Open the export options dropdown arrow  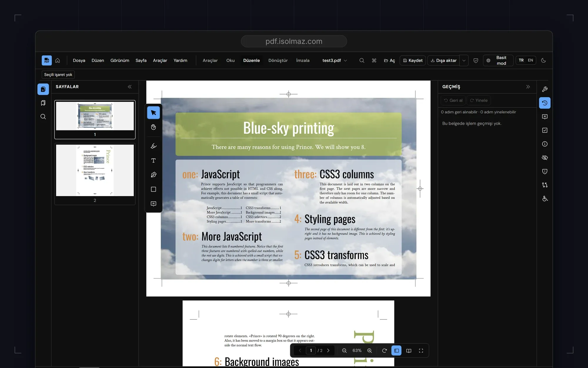pyautogui.click(x=464, y=60)
